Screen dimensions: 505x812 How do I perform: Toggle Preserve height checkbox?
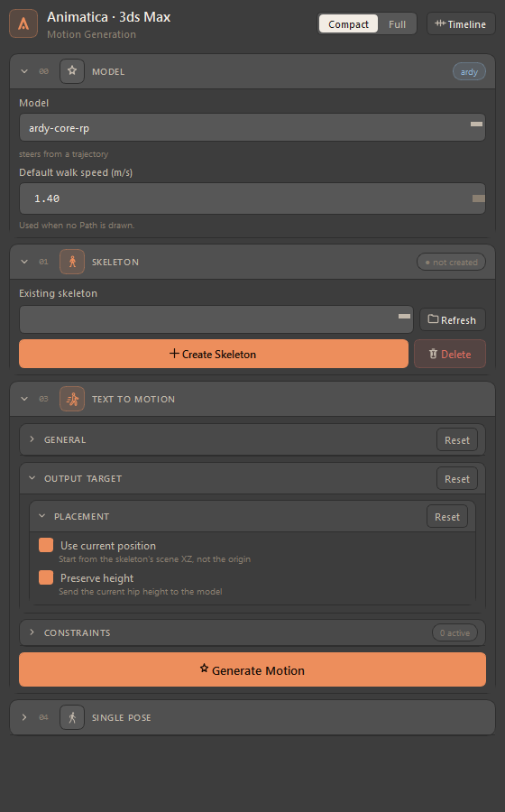point(46,577)
